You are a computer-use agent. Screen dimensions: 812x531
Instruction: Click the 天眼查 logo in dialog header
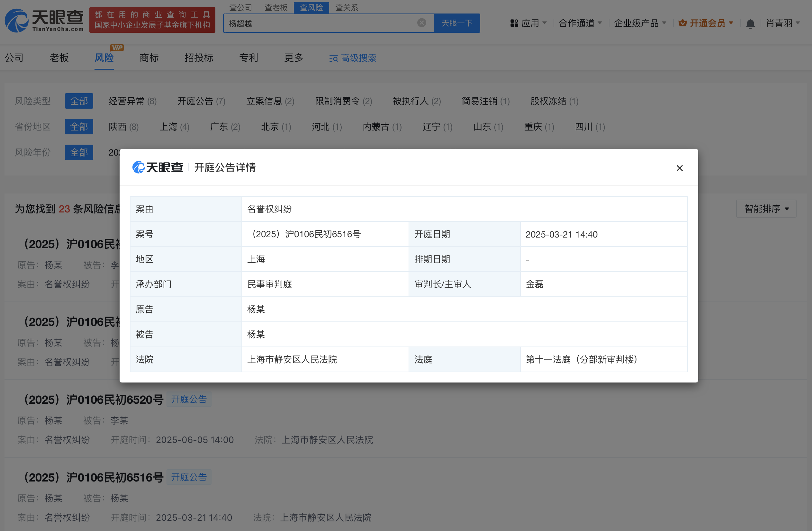click(x=158, y=167)
